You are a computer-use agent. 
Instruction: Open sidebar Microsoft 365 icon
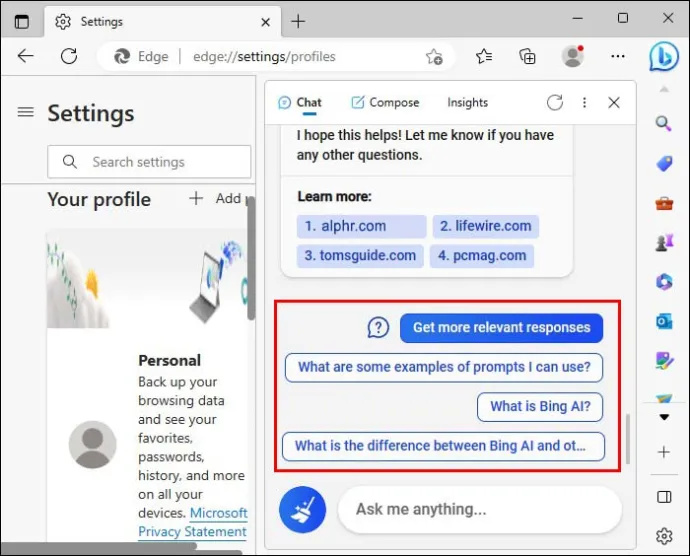[664, 281]
